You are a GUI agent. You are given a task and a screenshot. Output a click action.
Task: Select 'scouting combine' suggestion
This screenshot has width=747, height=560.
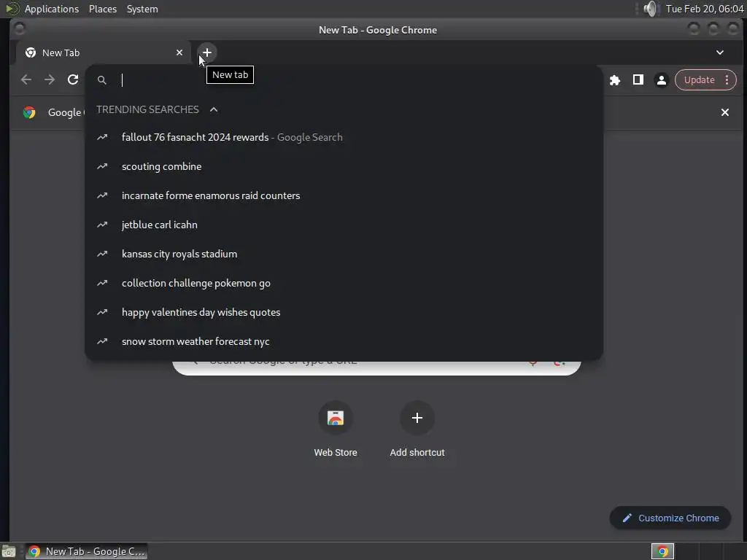(x=344, y=166)
